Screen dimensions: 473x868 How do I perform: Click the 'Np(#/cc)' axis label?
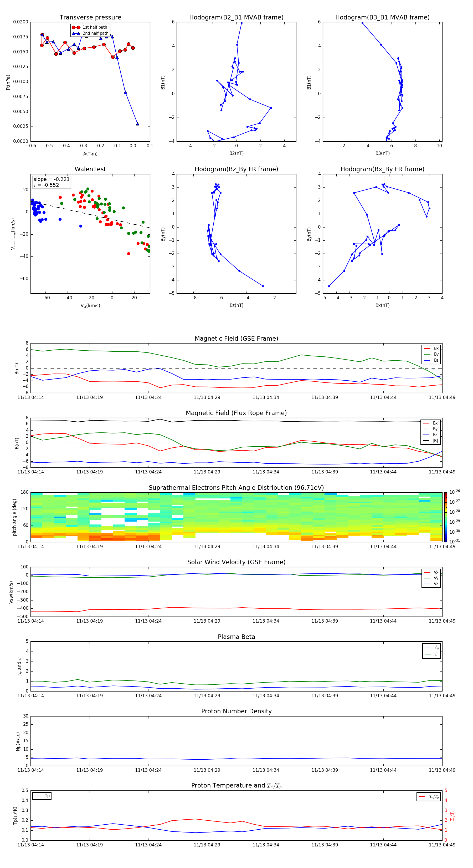click(18, 741)
